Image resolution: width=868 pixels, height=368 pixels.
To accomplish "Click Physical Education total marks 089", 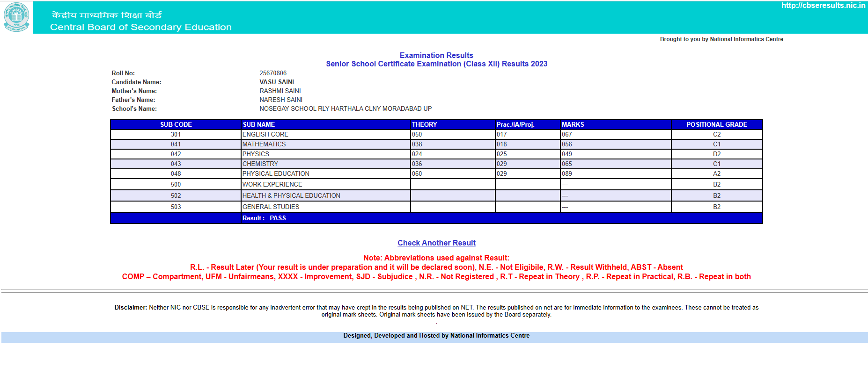I will [567, 173].
